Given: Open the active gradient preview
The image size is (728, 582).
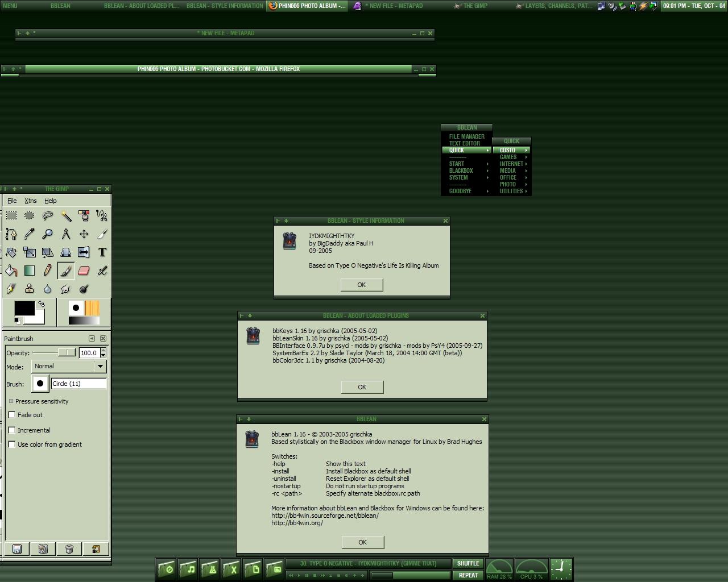Looking at the screenshot, I should click(84, 321).
